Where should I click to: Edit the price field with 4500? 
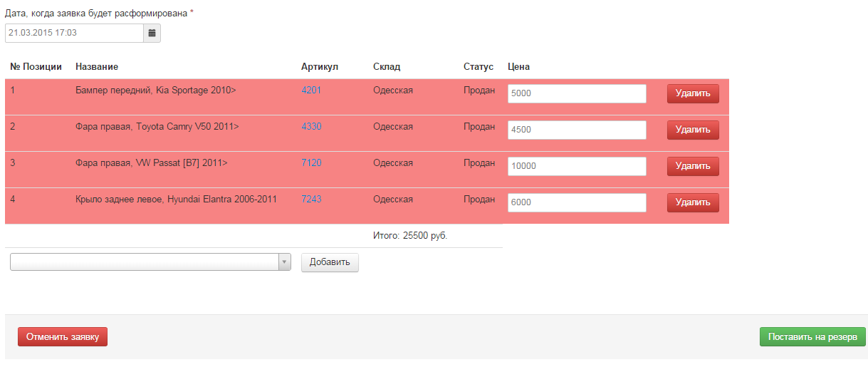tap(577, 130)
